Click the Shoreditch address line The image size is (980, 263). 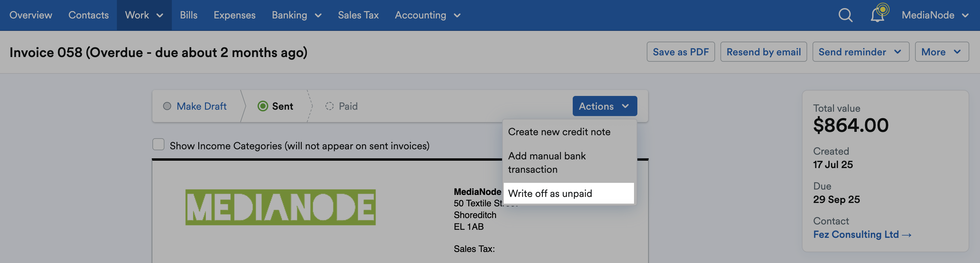475,215
